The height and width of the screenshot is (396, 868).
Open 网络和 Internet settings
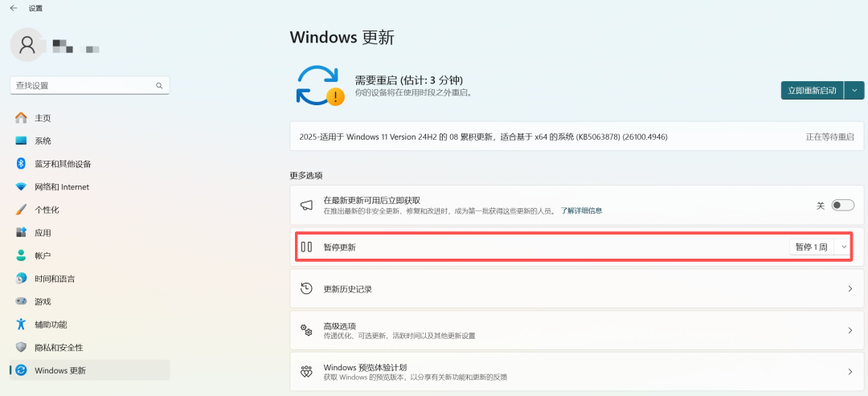pos(90,187)
